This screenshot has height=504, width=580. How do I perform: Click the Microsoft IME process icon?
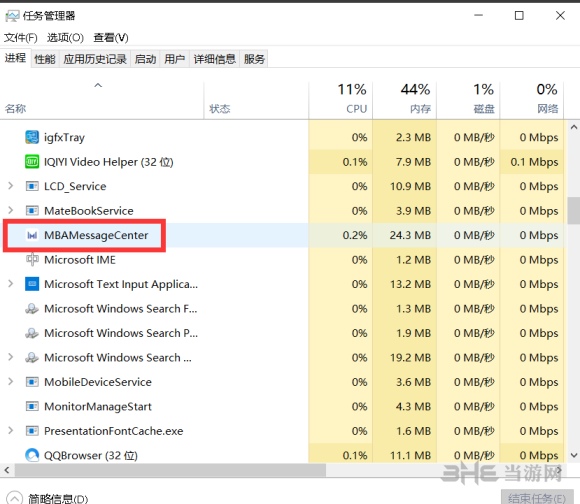[32, 260]
